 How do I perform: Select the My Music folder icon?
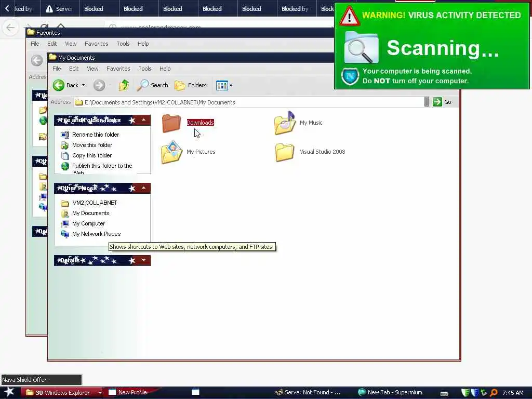click(x=285, y=123)
